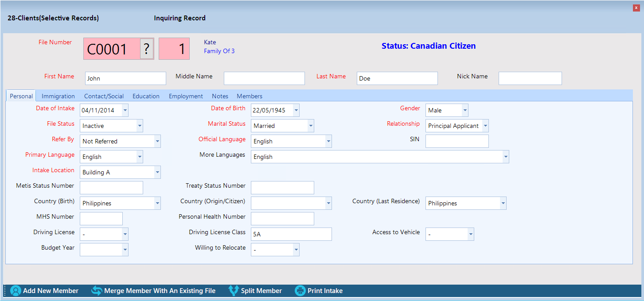Expand the File Status combo box

point(140,126)
